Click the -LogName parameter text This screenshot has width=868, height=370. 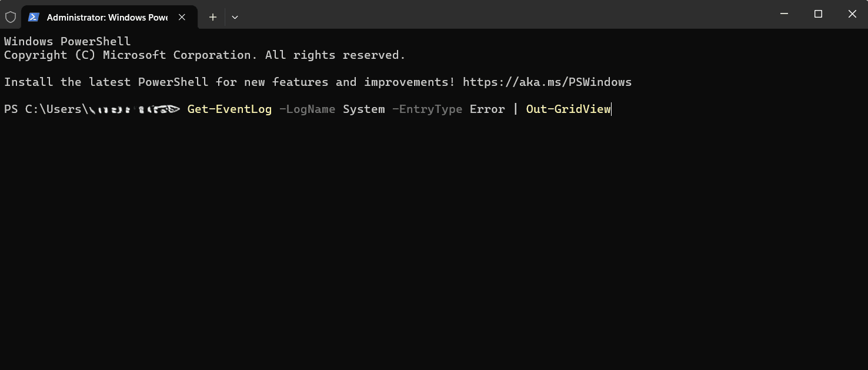tap(307, 109)
